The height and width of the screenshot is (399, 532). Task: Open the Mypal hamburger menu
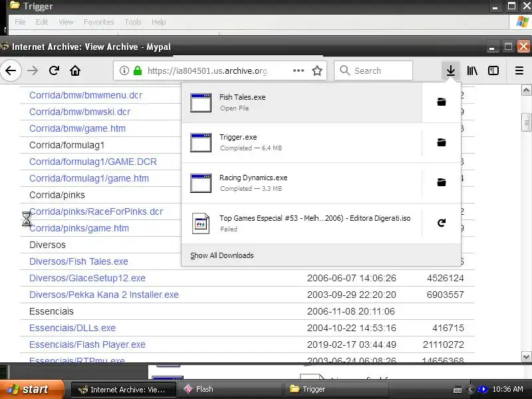[x=519, y=70]
